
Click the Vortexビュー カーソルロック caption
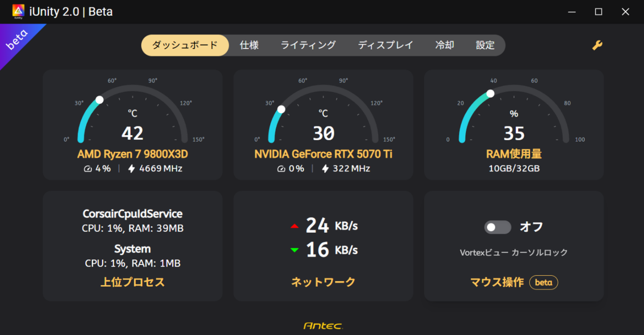514,253
